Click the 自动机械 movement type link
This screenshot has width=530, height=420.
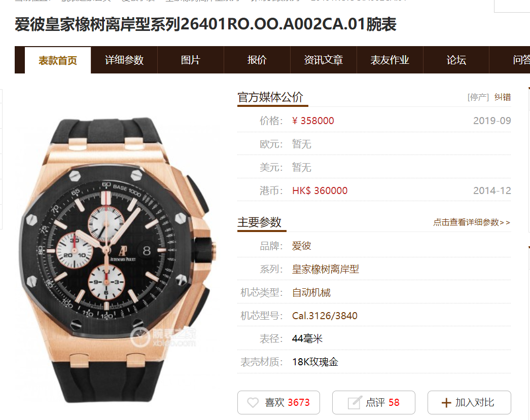click(311, 292)
